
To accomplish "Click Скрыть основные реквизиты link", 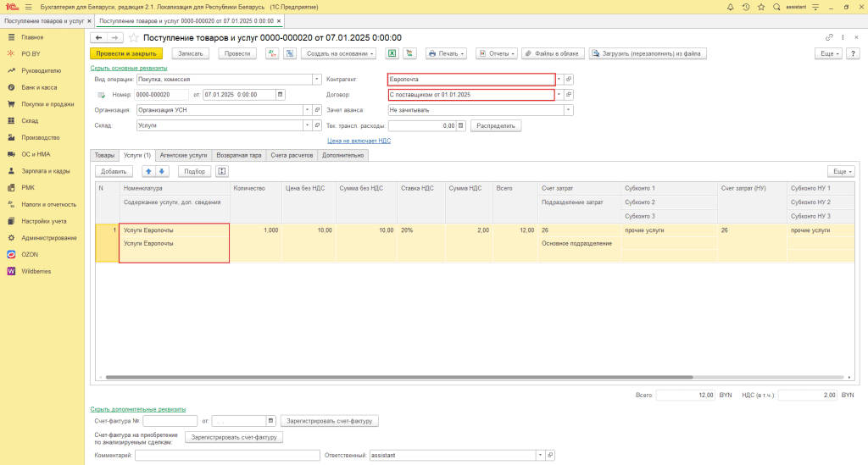I will (129, 68).
